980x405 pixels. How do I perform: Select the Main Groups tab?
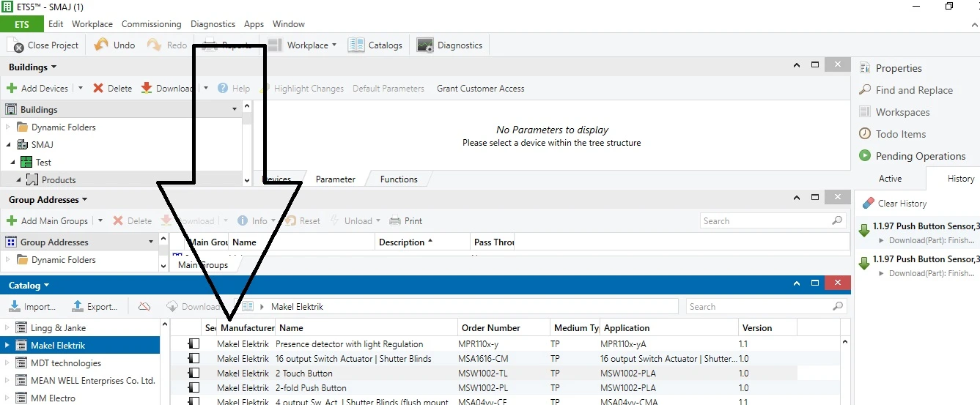coord(203,265)
